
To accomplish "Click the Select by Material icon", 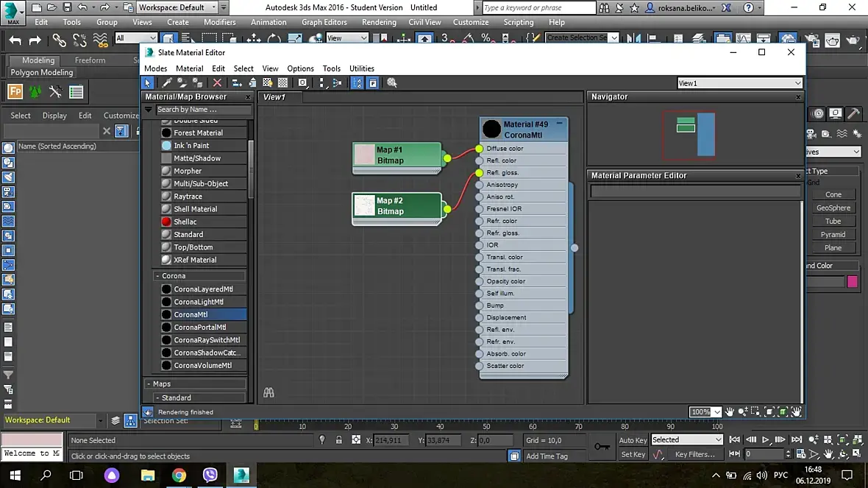I will (x=392, y=83).
